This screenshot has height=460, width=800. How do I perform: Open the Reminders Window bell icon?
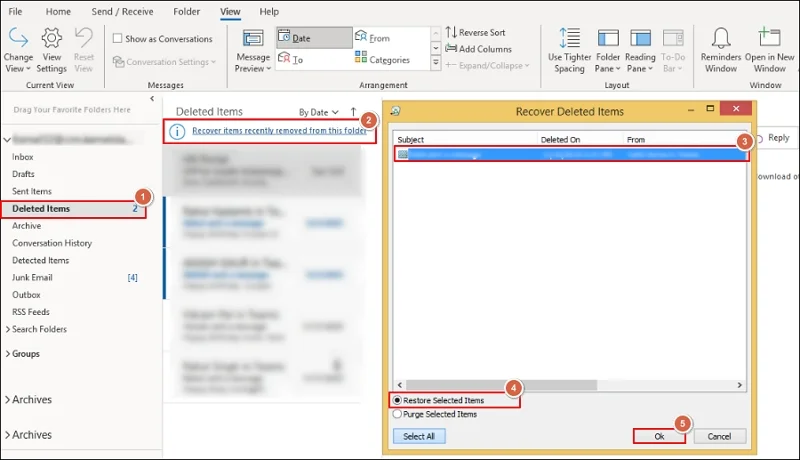[x=721, y=38]
